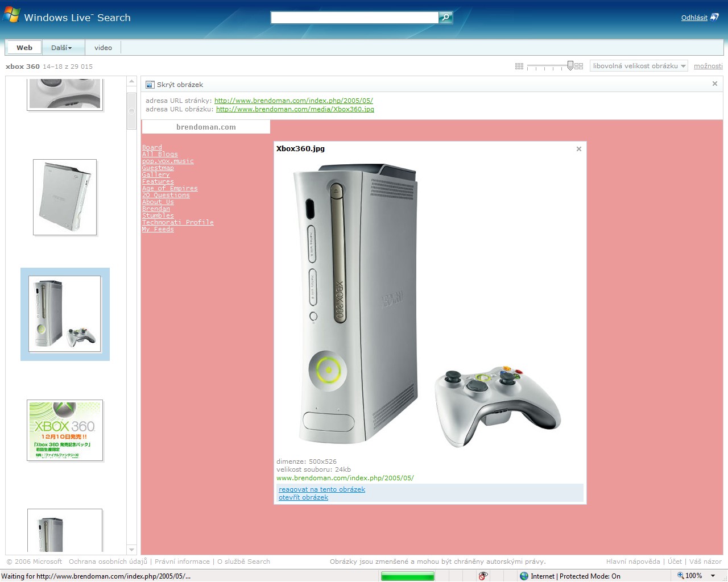Click the Odhlásit link
Screen dimensions: 728x582
tap(694, 18)
